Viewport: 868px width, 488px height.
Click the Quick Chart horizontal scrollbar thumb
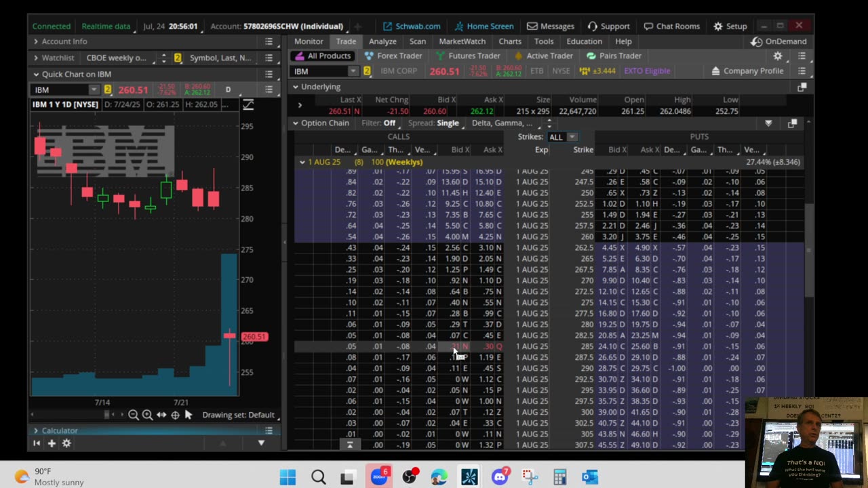coord(105,415)
